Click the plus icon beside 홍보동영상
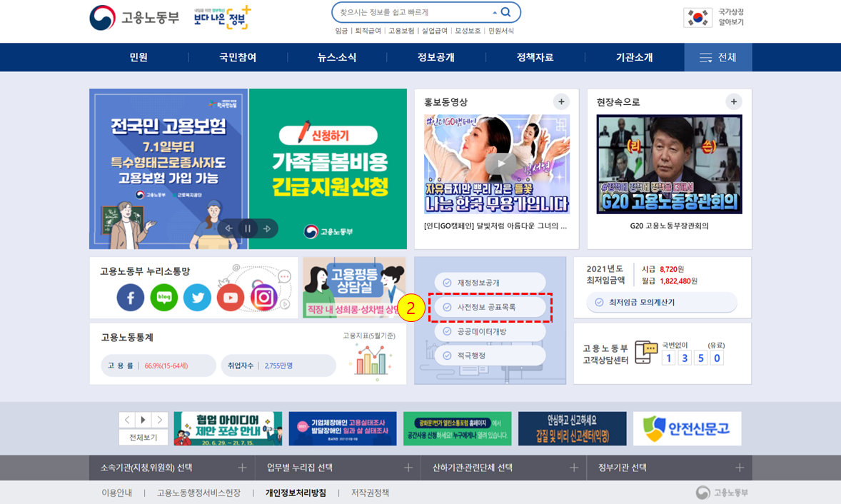The image size is (841, 504). click(x=561, y=101)
